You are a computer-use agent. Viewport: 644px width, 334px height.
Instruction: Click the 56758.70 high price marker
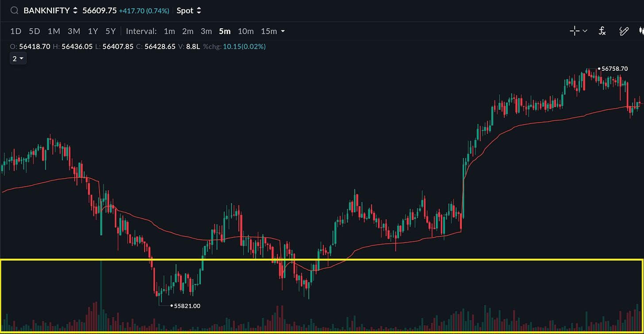[612, 69]
